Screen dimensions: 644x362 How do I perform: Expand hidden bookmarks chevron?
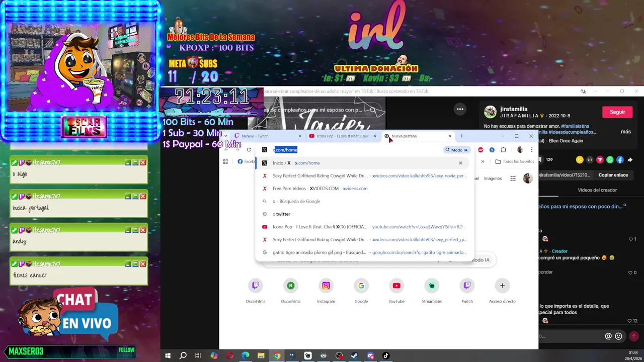click(482, 161)
